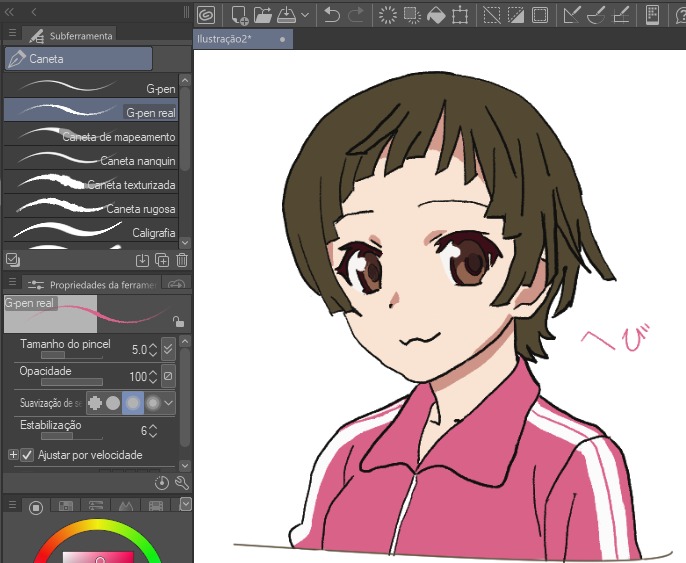686x563 pixels.
Task: Click the Open file folder icon
Action: (x=262, y=15)
